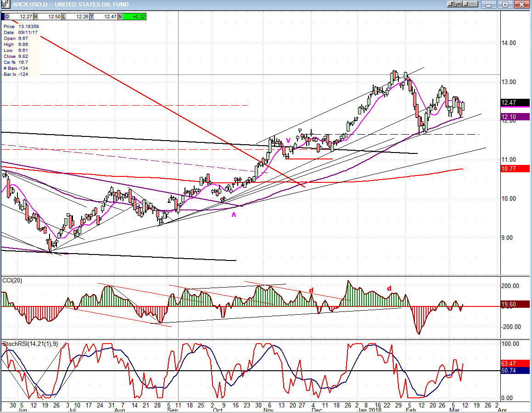Click the Jan 2018 label on date axis
Image resolution: width=532 pixels, height=413 pixels.
(x=370, y=409)
